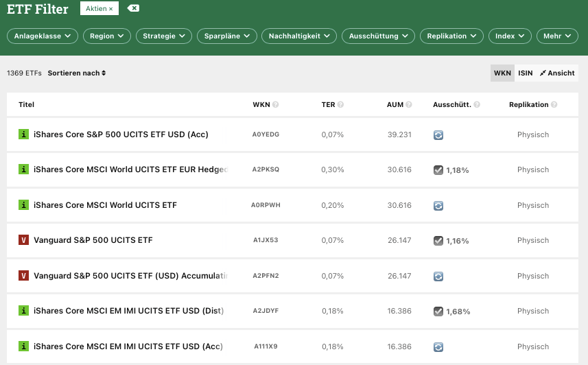Click accumulating icon in EM IMI USD (Acc) row

point(438,347)
